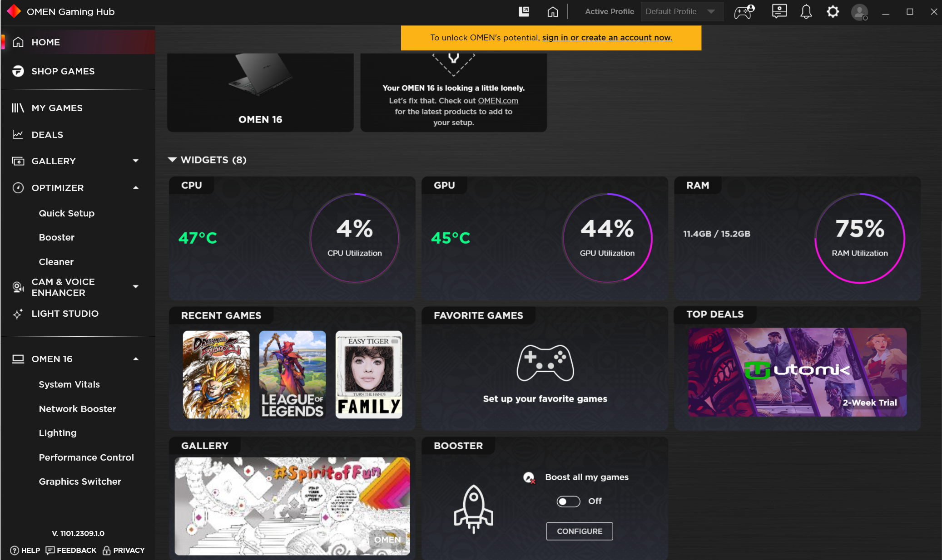Screen dimensions: 942x560
Task: Expand the Cam & Voice Enhancer section
Action: [135, 286]
